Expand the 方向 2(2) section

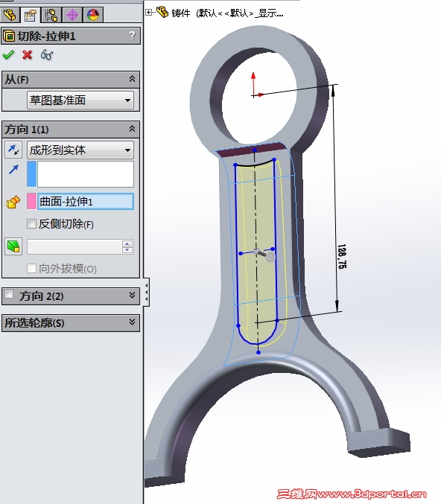click(132, 295)
